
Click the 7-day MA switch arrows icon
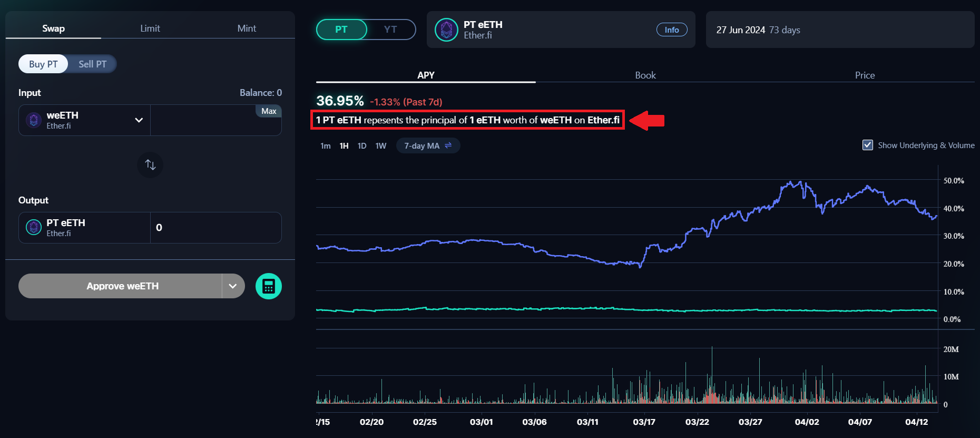click(x=448, y=145)
